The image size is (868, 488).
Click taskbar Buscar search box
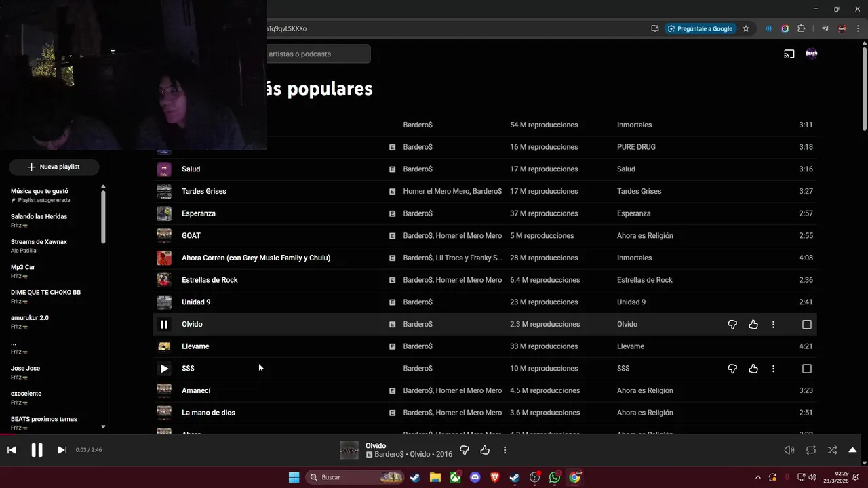(x=355, y=478)
